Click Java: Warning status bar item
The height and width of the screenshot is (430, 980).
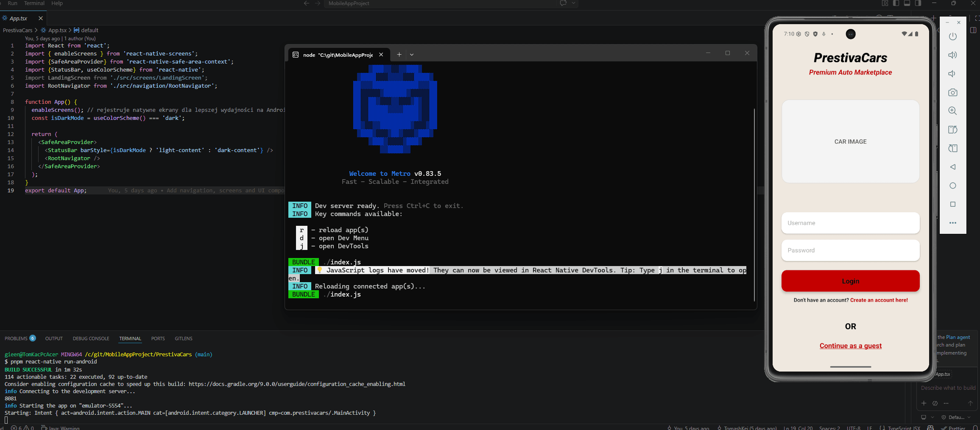pos(60,427)
